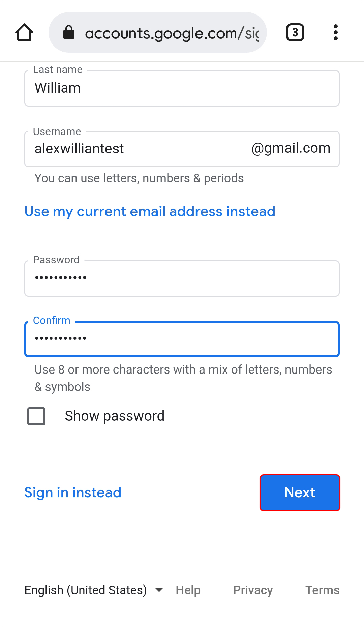Click the @gmail.com suffix in Username

click(x=291, y=148)
